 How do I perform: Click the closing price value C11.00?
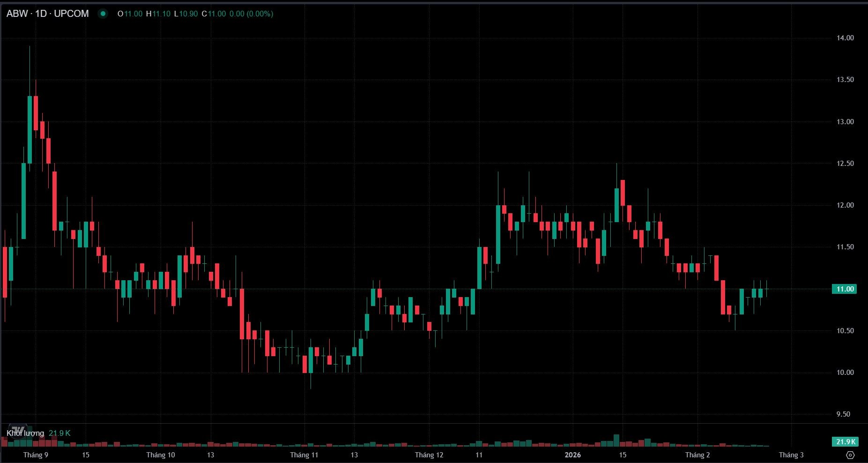(214, 14)
